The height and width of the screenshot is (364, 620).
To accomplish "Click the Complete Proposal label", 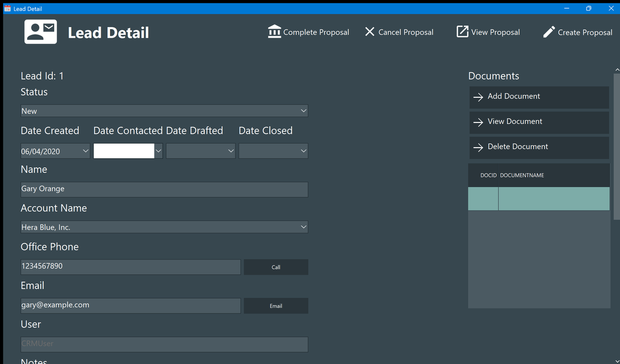I will 316,32.
